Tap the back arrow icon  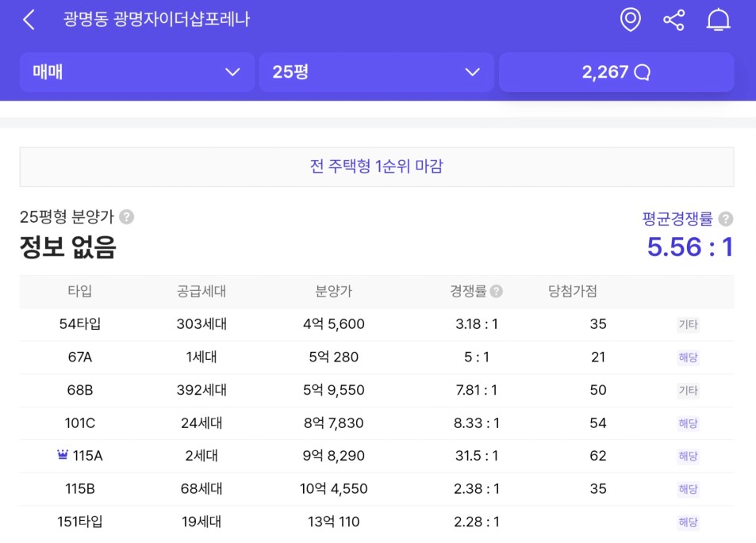tap(29, 21)
